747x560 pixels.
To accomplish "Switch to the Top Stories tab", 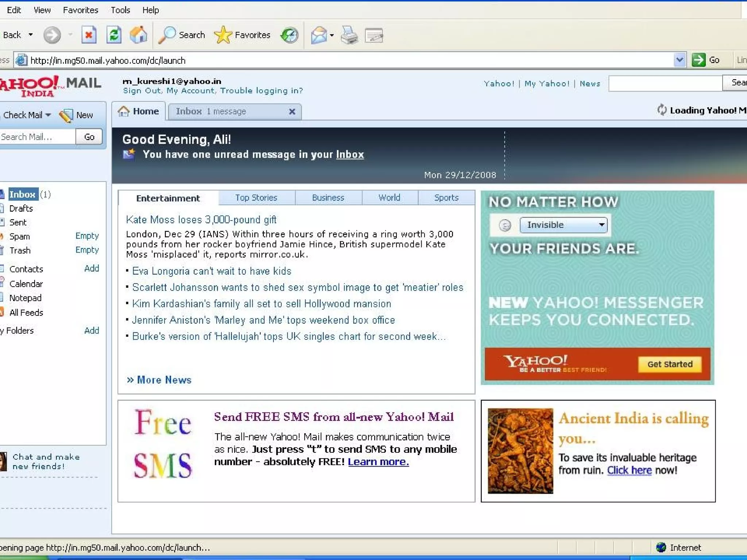I will coord(256,198).
